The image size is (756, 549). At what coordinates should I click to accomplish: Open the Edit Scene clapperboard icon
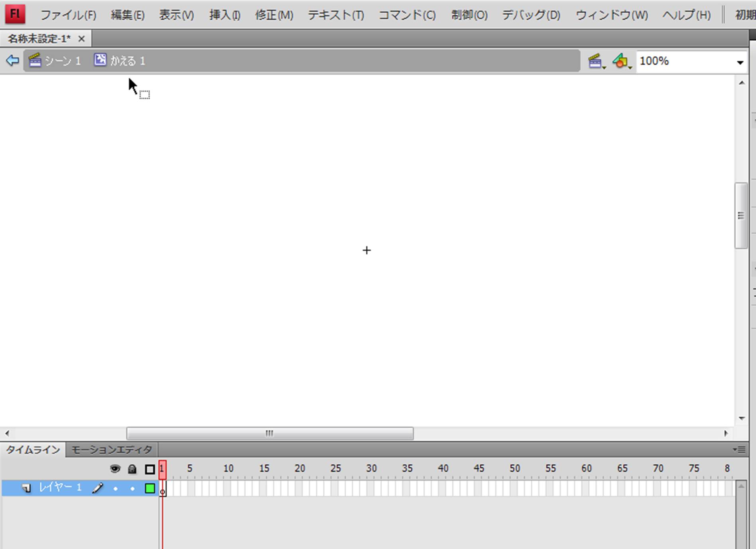(596, 61)
